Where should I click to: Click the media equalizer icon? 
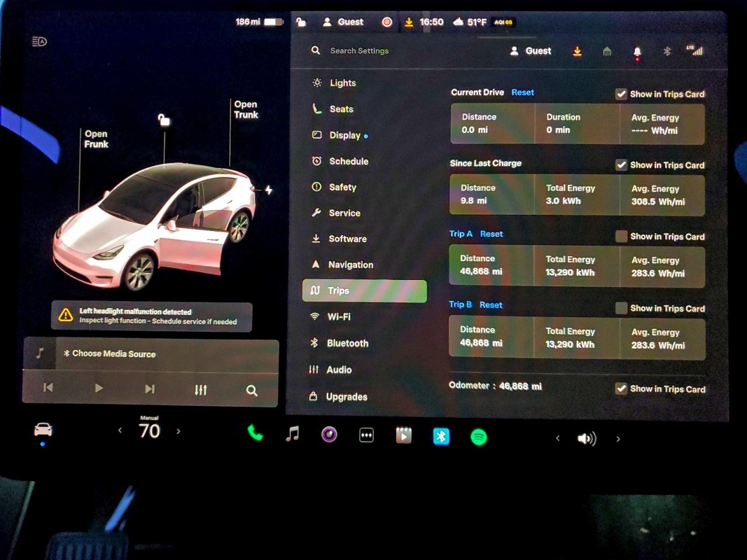pos(201,390)
